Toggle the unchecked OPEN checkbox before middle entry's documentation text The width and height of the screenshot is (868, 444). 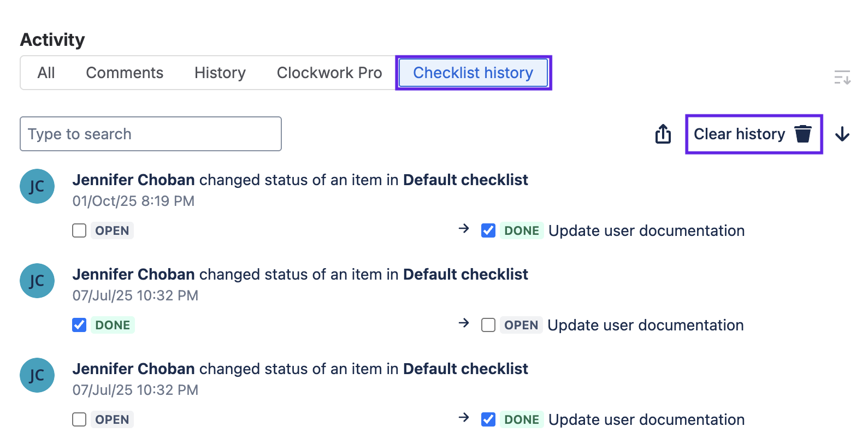point(488,325)
